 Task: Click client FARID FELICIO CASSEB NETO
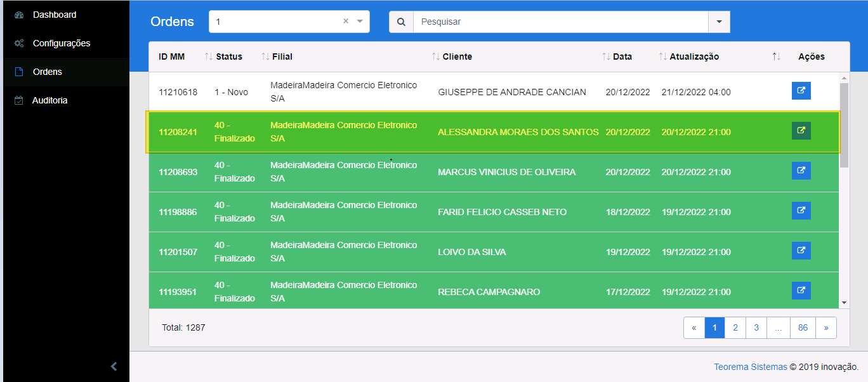point(503,212)
